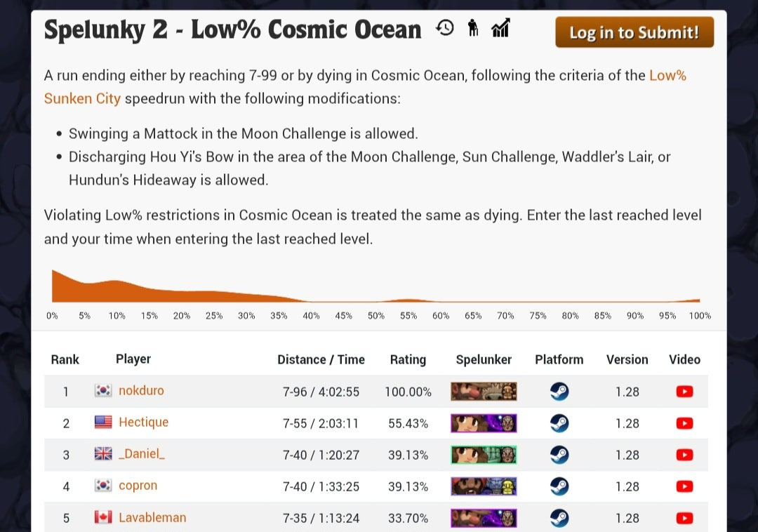Watch nokduro's run on YouTube
Image resolution: width=758 pixels, height=532 pixels.
(684, 392)
